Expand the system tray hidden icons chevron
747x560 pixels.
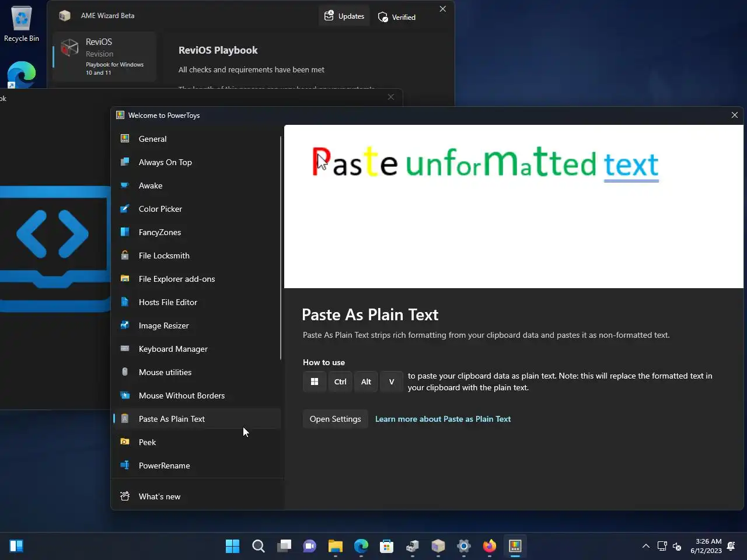pos(646,546)
